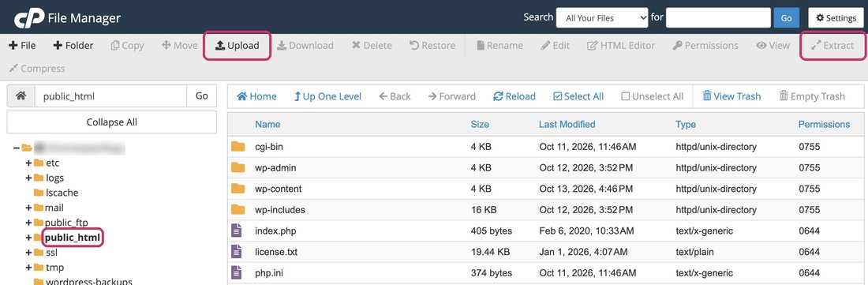The width and height of the screenshot is (868, 285).
Task: Click the Restore toolbar button
Action: click(432, 45)
